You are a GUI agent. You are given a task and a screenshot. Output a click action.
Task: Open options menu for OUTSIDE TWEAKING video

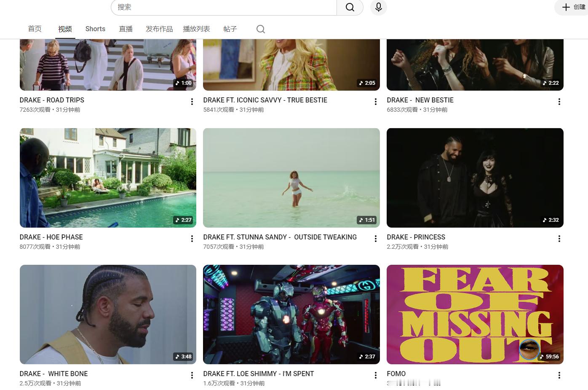(x=375, y=239)
